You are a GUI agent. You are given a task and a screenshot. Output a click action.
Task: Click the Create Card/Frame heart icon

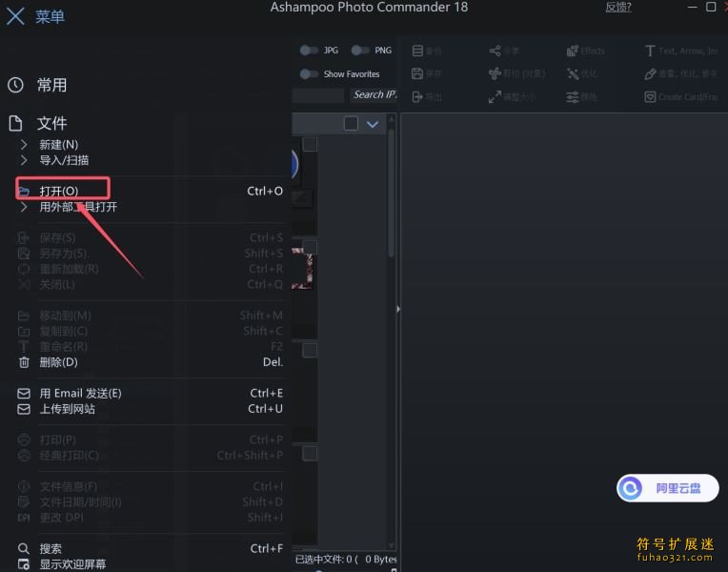click(x=650, y=96)
